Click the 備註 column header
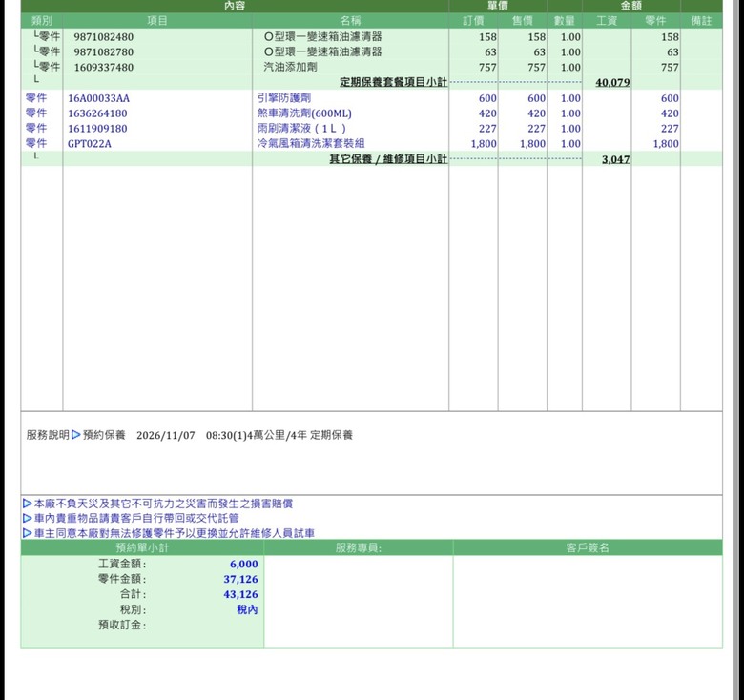744x700 pixels. [701, 21]
